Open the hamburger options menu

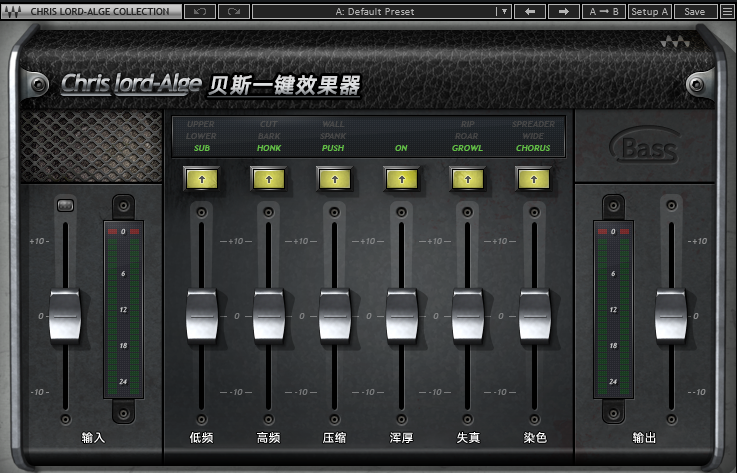pos(727,12)
